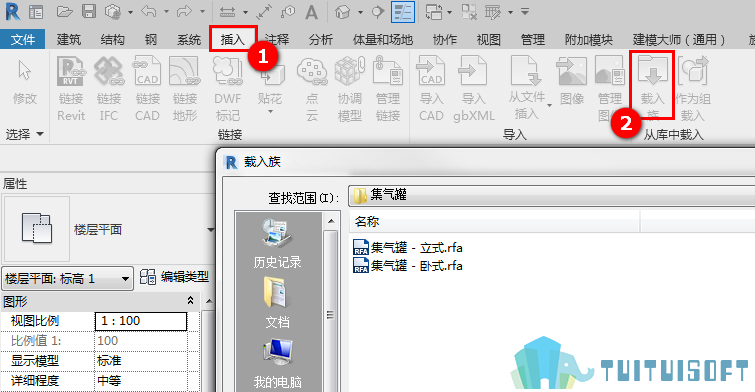Open 我的电脑 in the dialog places bar
Viewport: 755px width, 392px height.
(x=277, y=363)
